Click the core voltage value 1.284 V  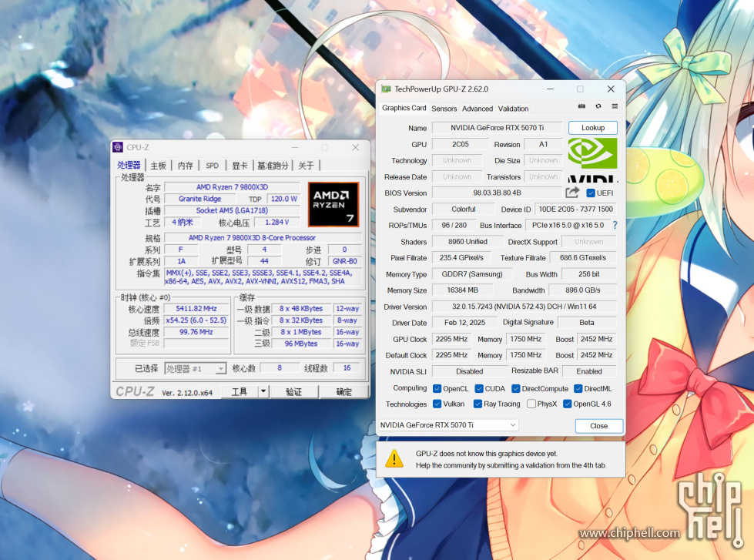click(x=277, y=223)
